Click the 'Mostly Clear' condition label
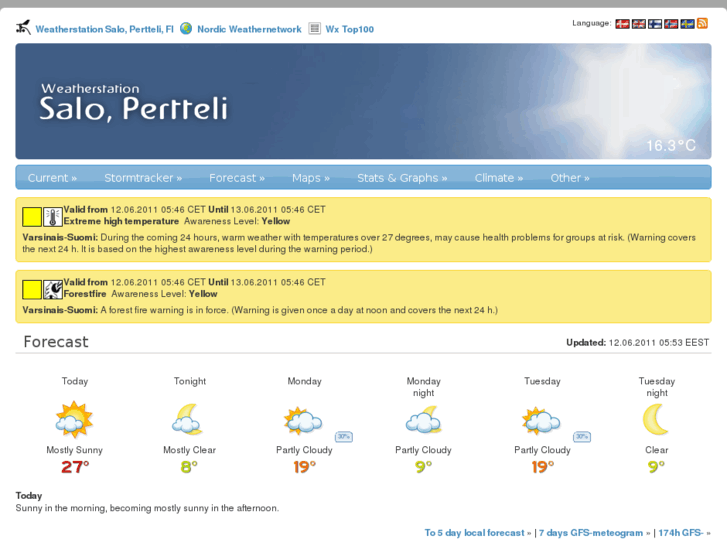727x545 pixels. (x=189, y=450)
